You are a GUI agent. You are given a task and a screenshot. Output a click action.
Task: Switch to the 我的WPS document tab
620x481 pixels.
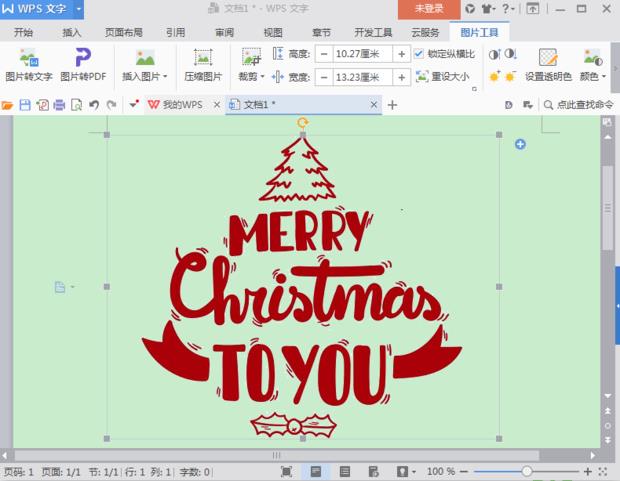point(175,105)
